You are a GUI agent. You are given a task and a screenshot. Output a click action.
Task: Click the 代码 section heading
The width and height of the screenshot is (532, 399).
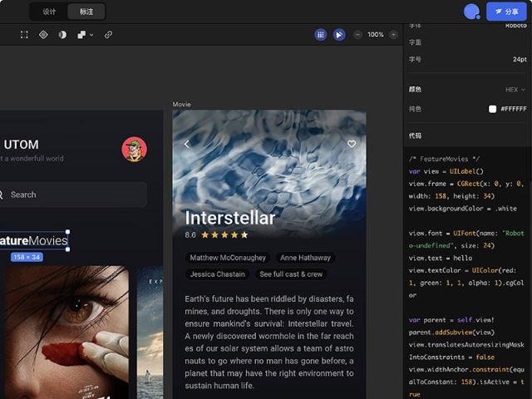[415, 135]
